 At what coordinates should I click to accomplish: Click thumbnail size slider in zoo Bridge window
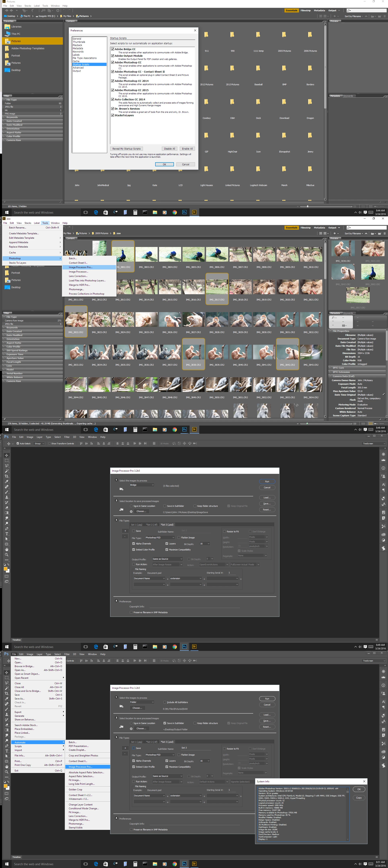tap(307, 424)
